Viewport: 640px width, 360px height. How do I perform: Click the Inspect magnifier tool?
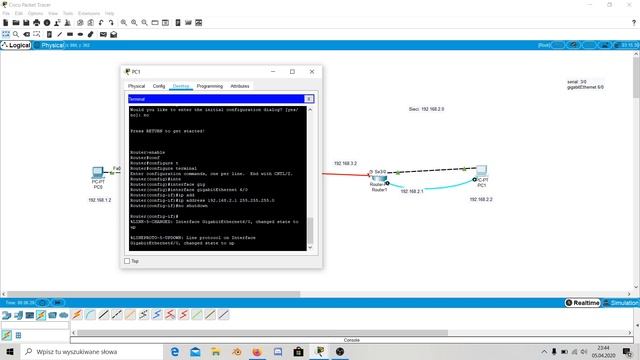16,34
